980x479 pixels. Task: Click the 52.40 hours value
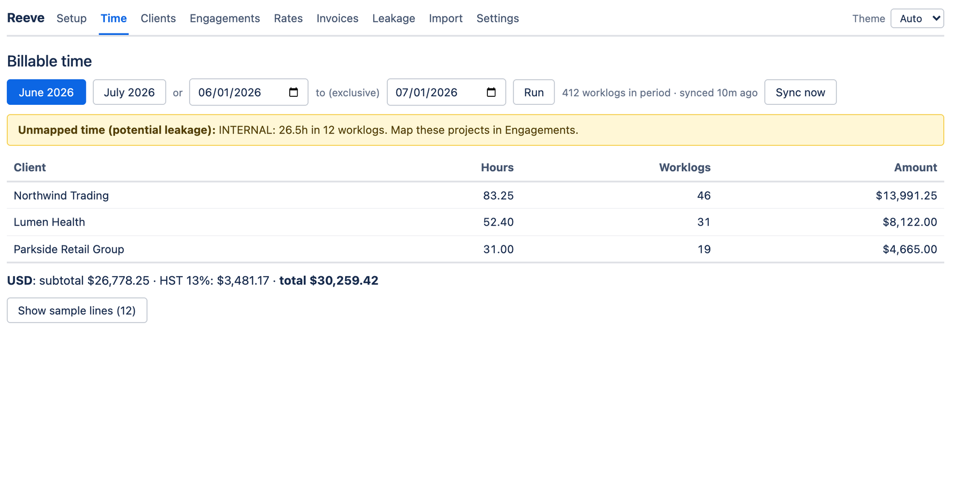(x=498, y=222)
